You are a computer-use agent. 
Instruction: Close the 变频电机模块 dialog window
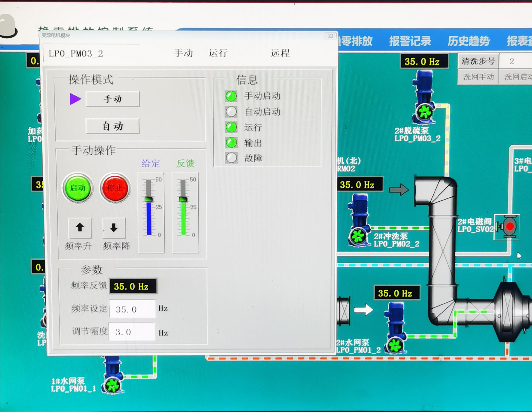click(x=331, y=36)
